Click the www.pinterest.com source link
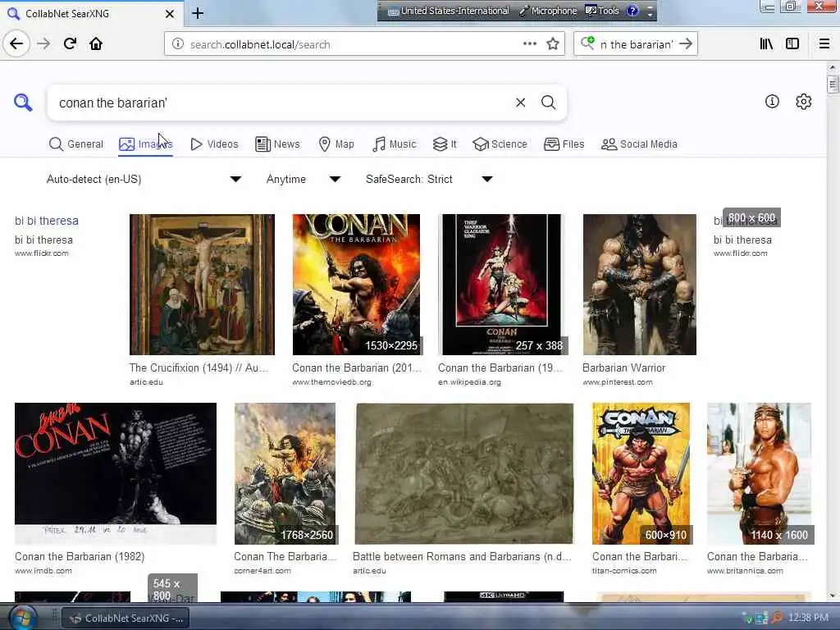Image resolution: width=840 pixels, height=630 pixels. [618, 382]
